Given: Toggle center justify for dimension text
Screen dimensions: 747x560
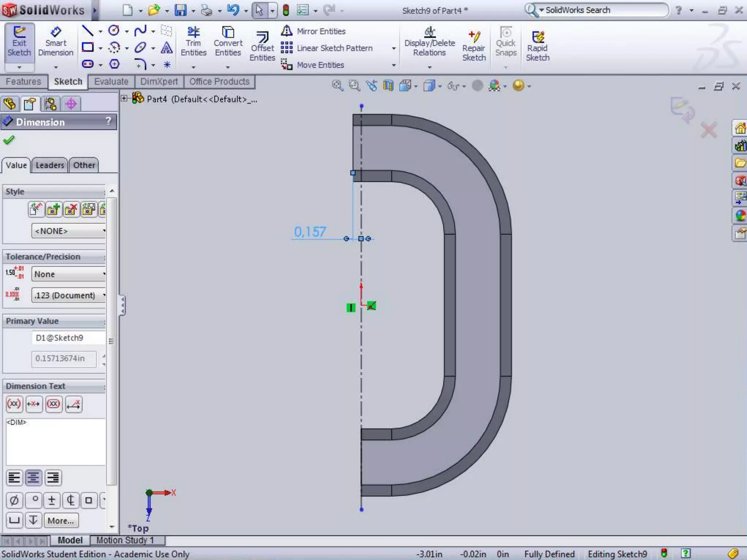Looking at the screenshot, I should [34, 478].
